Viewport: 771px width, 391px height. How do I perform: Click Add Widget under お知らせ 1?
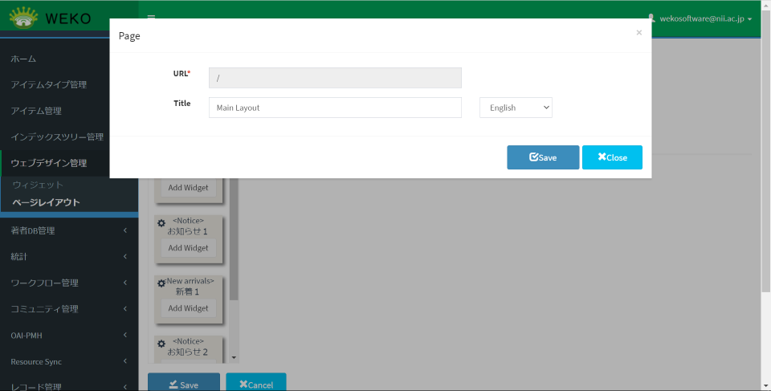188,248
